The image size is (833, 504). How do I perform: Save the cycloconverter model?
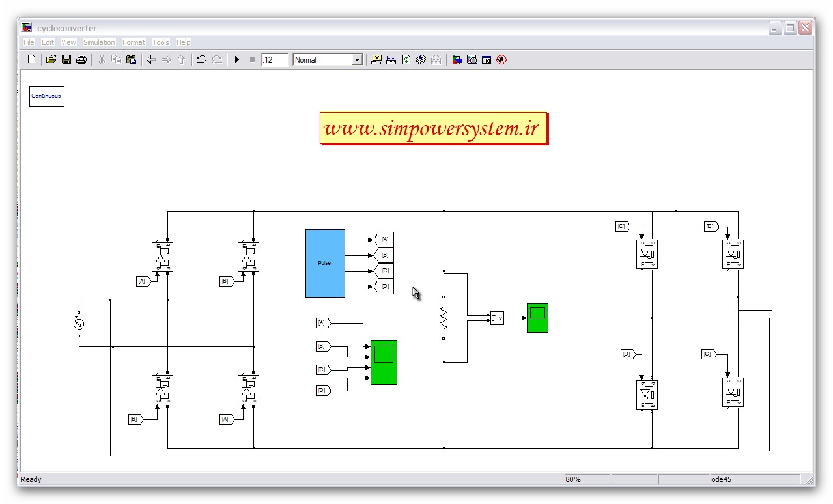pyautogui.click(x=66, y=60)
